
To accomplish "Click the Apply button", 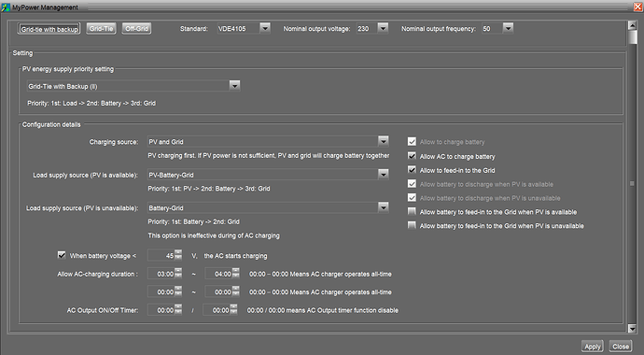I will tap(593, 347).
